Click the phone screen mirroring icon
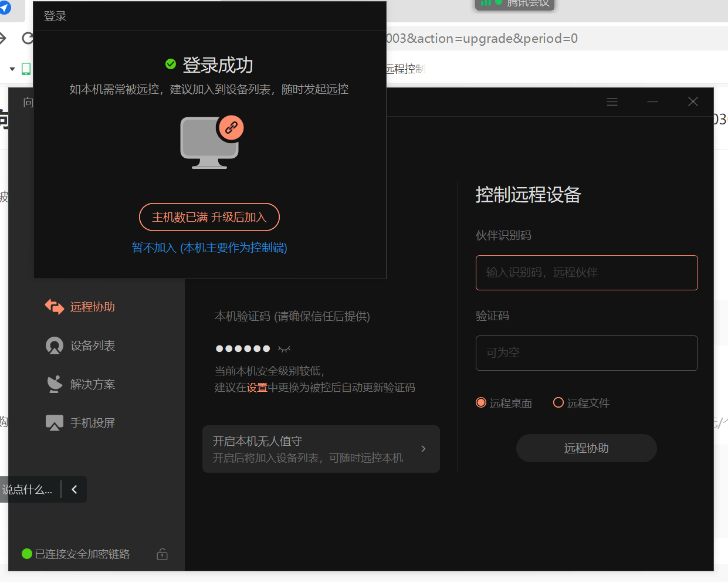 (55, 423)
